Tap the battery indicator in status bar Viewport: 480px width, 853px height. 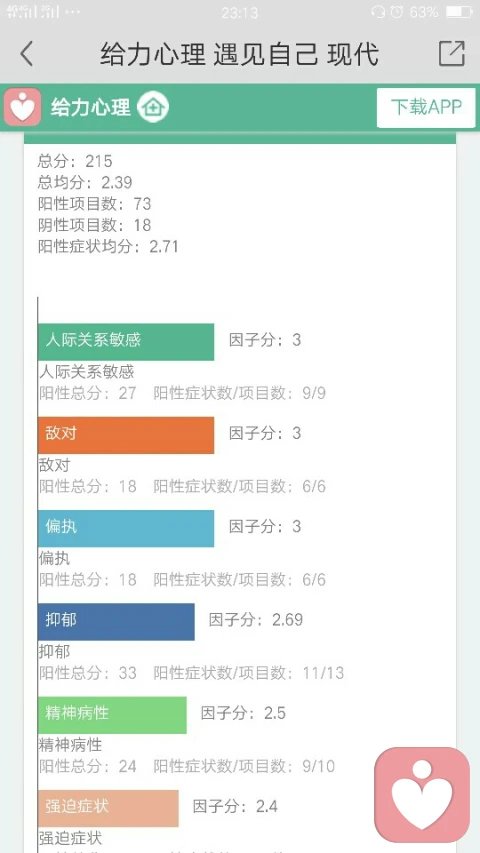(458, 11)
